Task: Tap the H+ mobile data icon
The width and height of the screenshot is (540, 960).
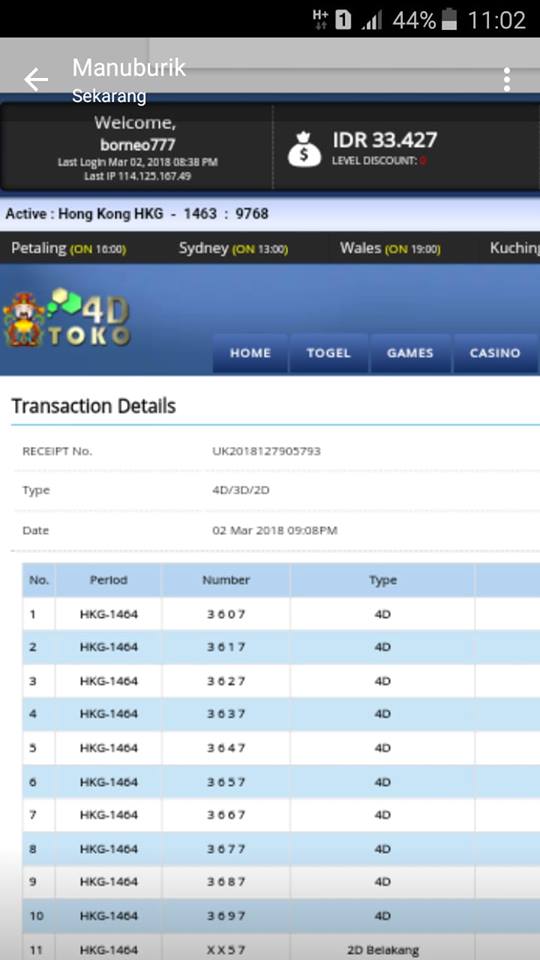Action: [320, 19]
